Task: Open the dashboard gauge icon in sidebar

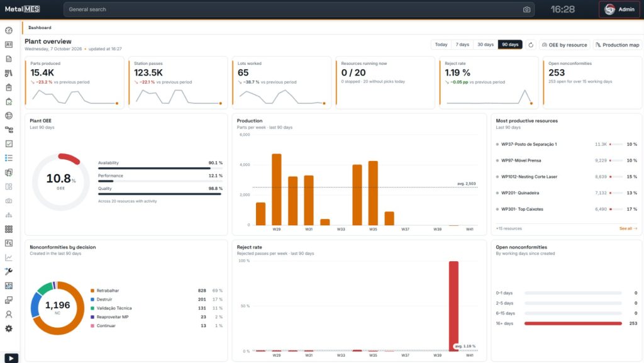Action: pos(9,30)
